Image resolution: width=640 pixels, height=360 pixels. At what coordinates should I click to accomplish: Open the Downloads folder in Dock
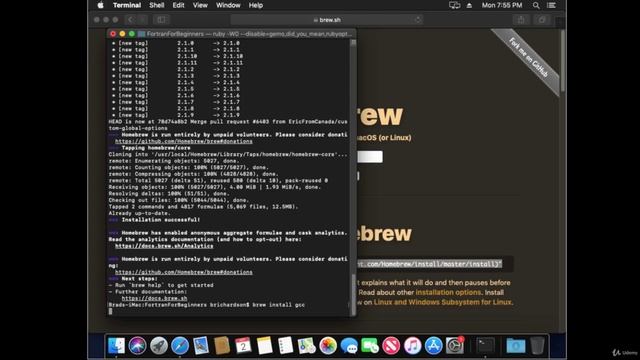click(516, 346)
